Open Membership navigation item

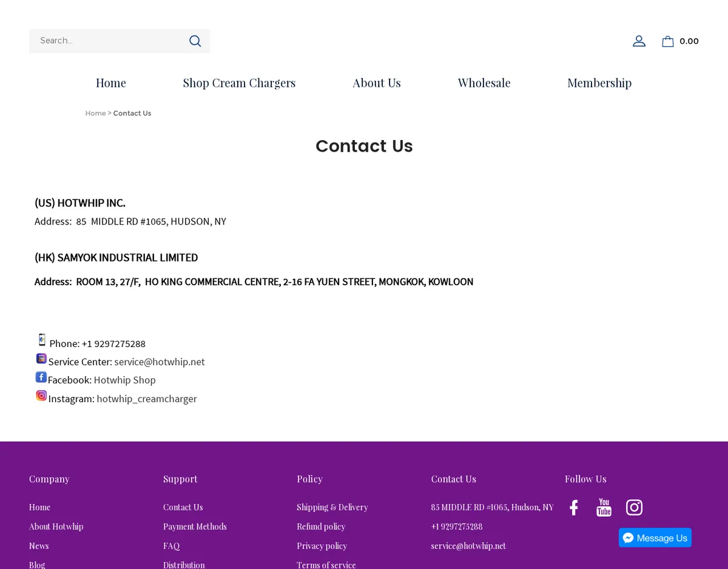(599, 82)
